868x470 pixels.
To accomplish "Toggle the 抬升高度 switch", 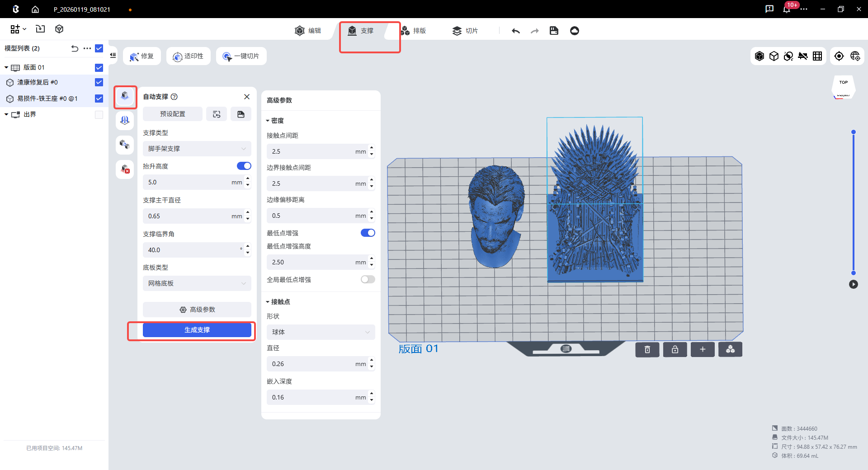I will click(244, 166).
